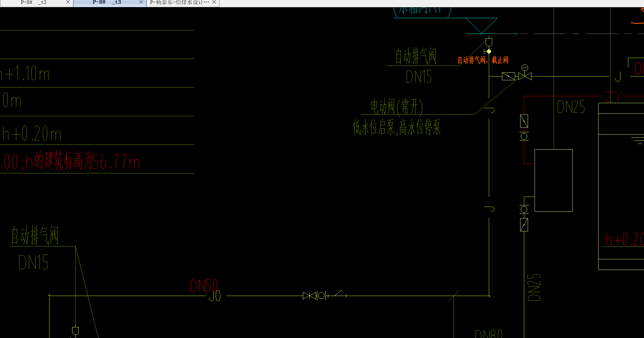The height and width of the screenshot is (338, 644).
Task: Pick the lower slashed box valve on DN25 riser
Action: (x=524, y=225)
